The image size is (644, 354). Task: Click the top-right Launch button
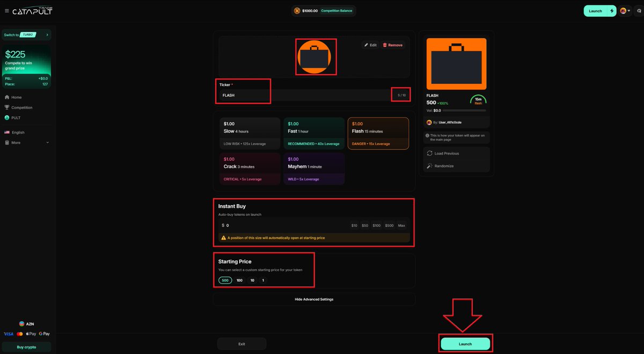596,11
